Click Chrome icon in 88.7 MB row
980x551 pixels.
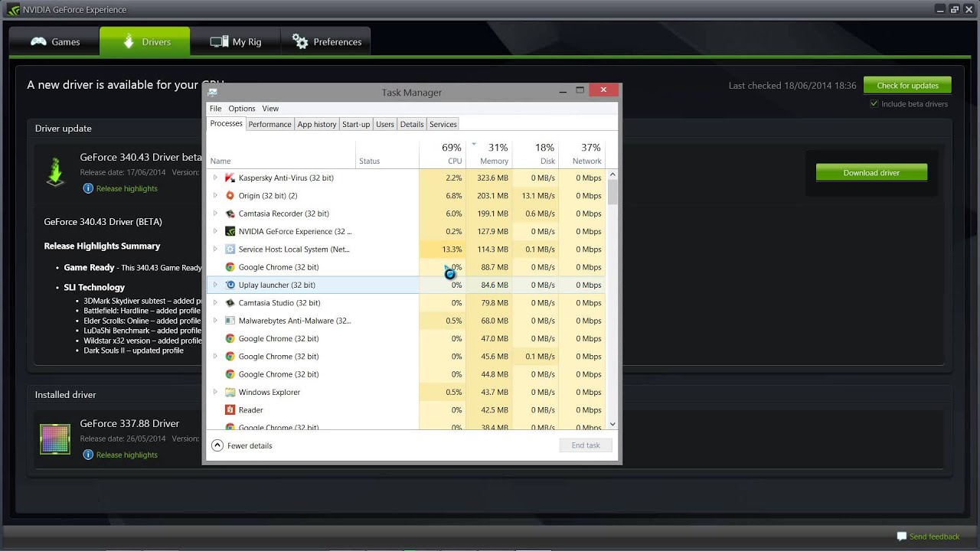tap(230, 267)
